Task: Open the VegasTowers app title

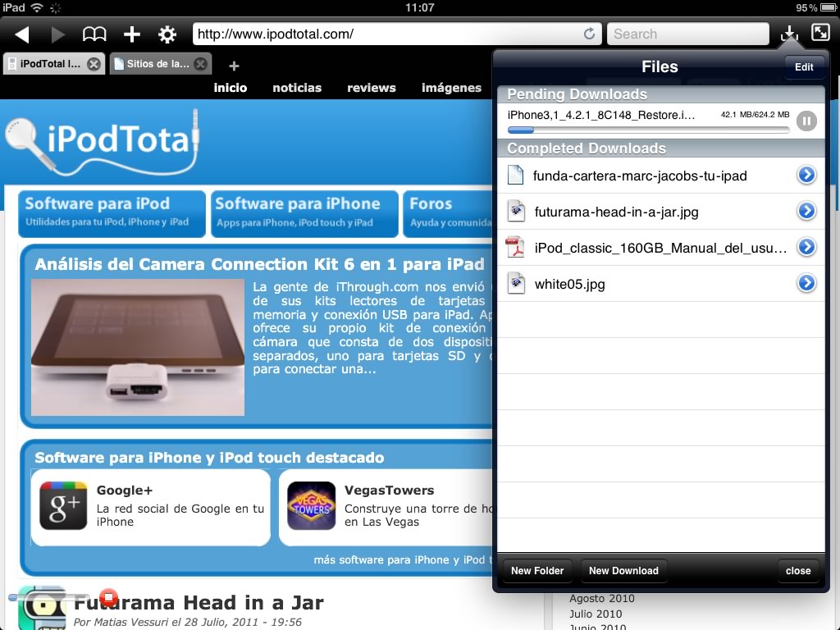Action: point(389,491)
